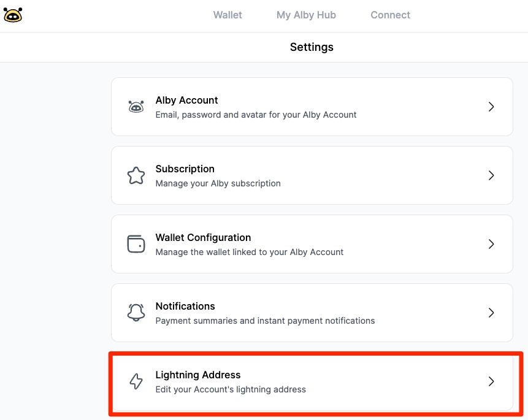Expand Notifications via its chevron
528x420 pixels.
(491, 313)
